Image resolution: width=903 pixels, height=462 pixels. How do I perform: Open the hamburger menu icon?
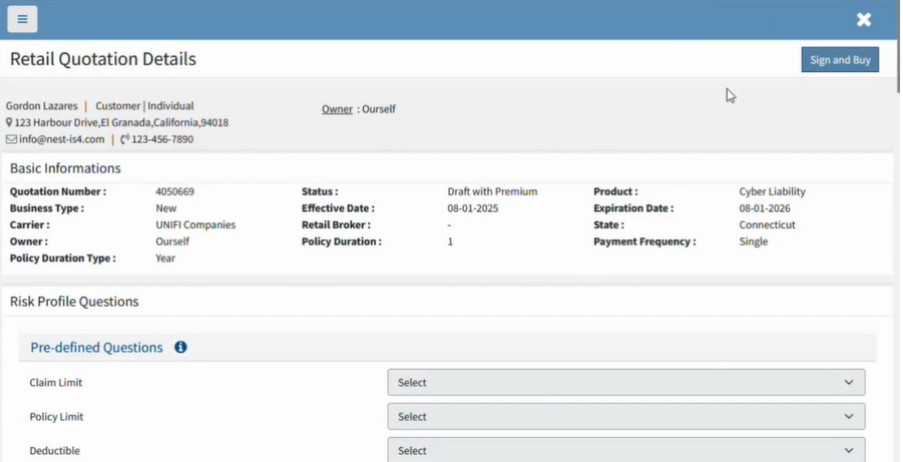pos(22,19)
